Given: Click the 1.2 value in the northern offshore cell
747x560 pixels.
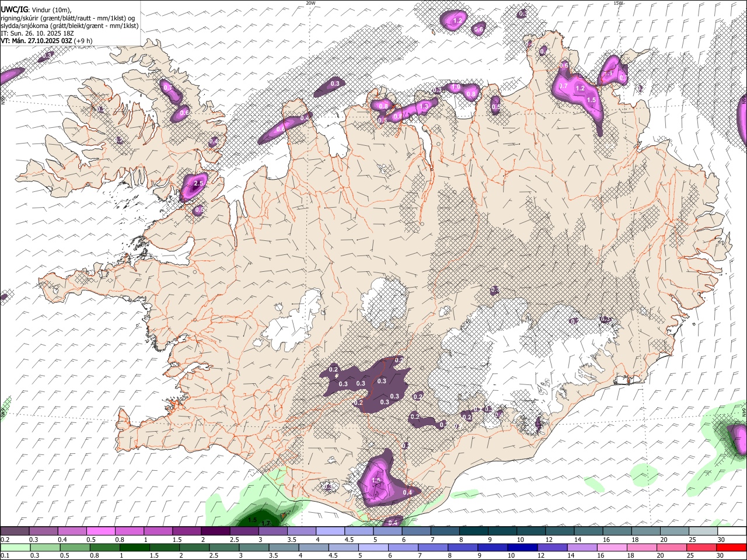Looking at the screenshot, I should [x=458, y=20].
